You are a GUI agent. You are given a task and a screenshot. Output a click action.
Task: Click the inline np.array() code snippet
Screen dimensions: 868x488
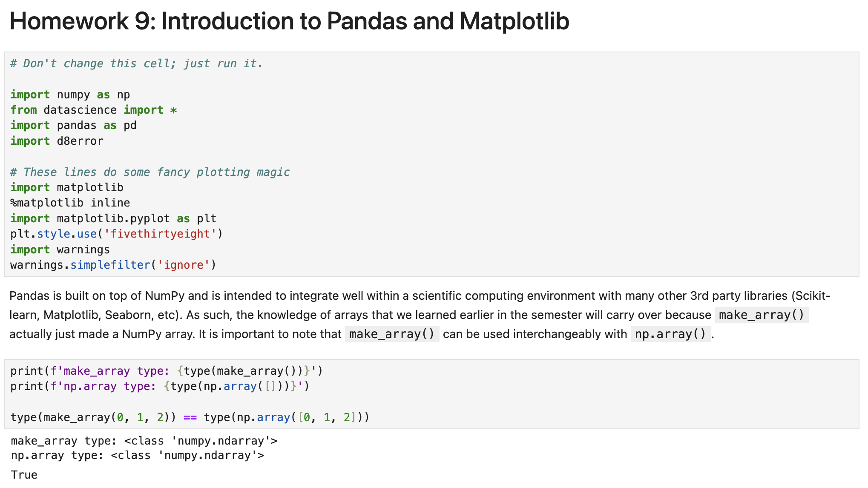coord(670,334)
